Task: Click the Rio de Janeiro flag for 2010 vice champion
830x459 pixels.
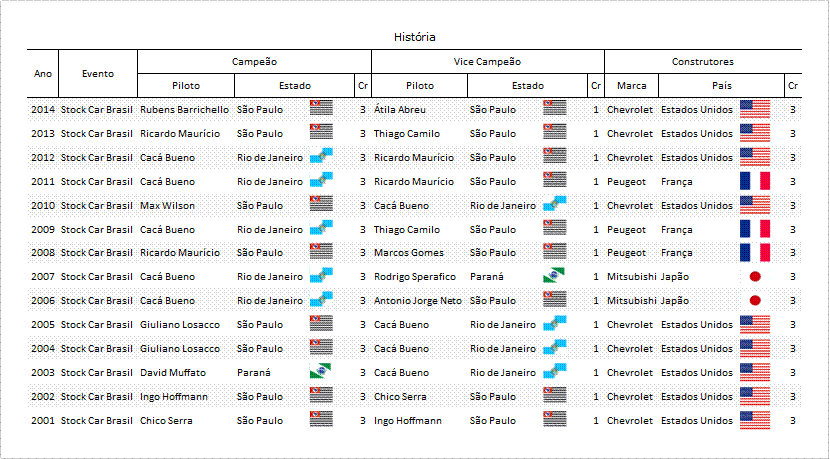Action: click(x=554, y=203)
